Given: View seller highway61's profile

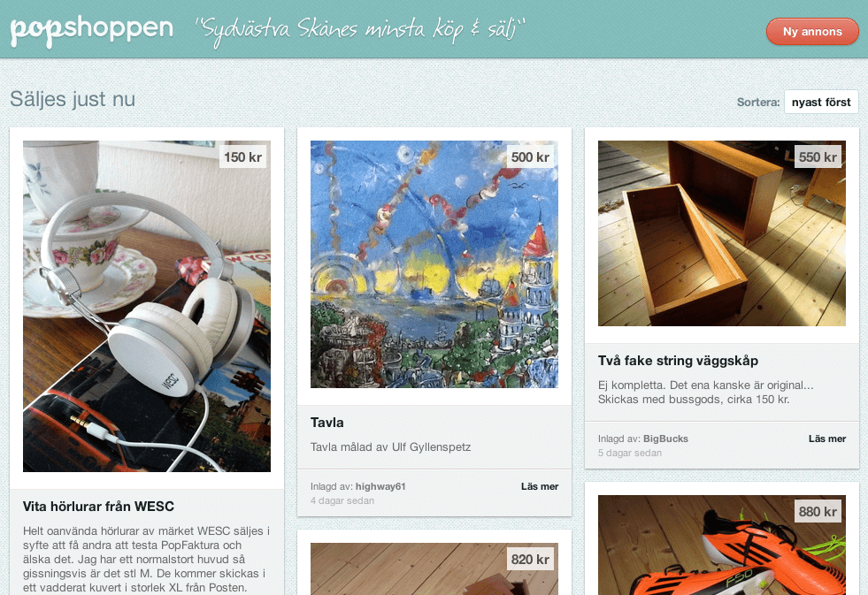Looking at the screenshot, I should click(x=380, y=486).
